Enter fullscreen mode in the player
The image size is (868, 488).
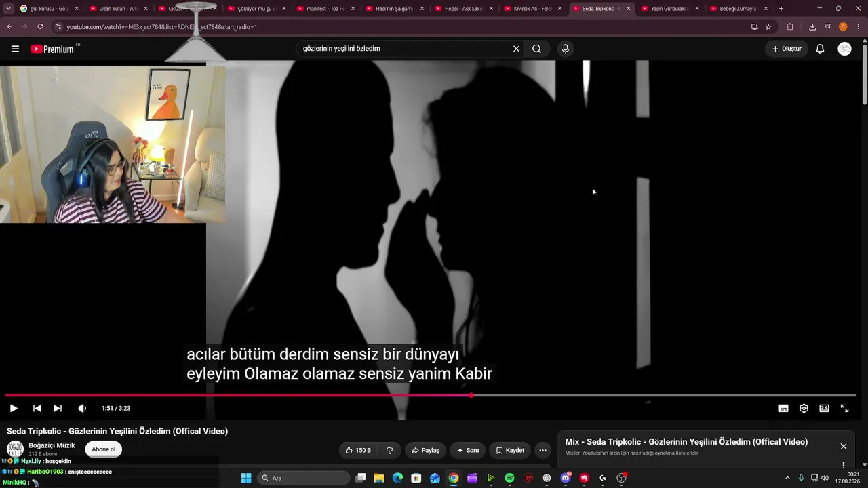(844, 408)
